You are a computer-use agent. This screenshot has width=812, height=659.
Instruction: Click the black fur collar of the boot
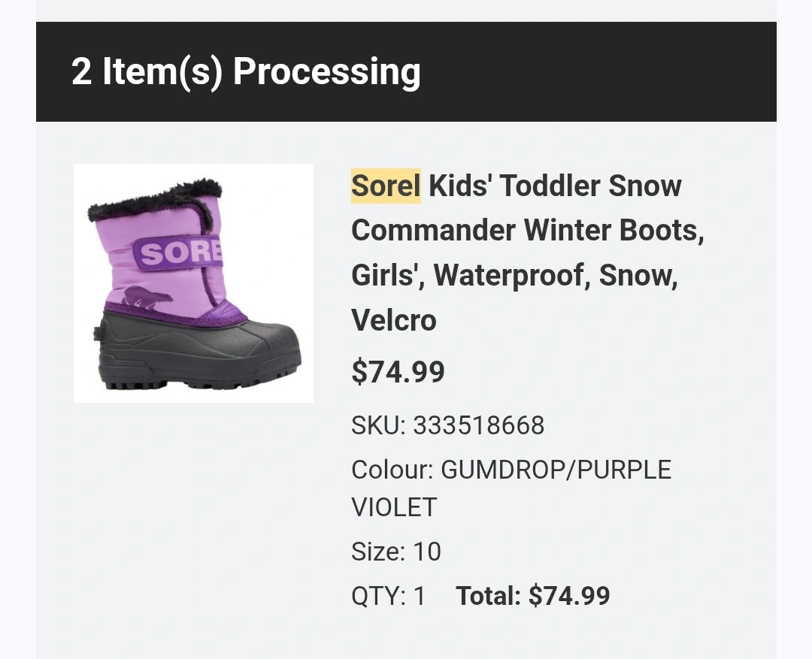click(x=154, y=198)
